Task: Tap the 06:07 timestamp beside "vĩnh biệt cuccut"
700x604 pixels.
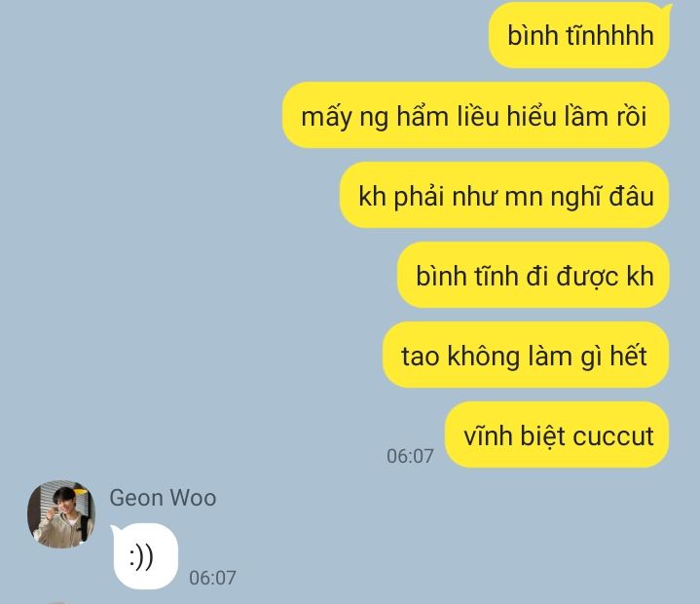Action: (410, 456)
